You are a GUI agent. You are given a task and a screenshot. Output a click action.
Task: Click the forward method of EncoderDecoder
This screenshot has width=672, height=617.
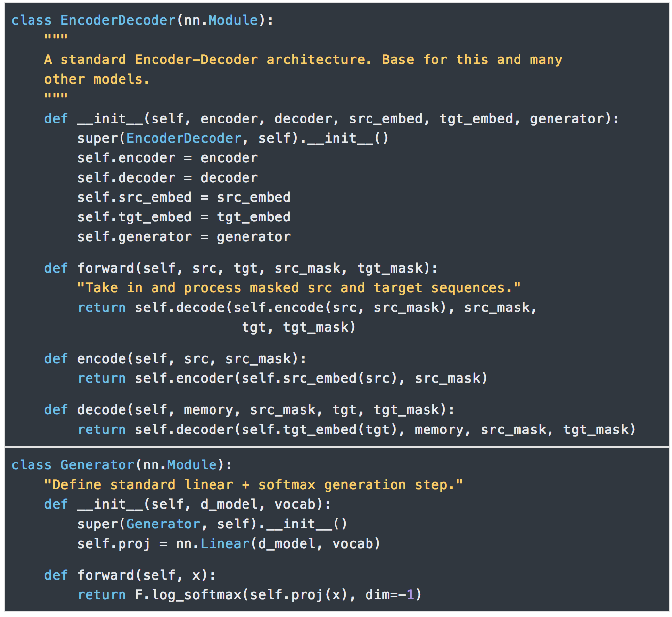106,268
